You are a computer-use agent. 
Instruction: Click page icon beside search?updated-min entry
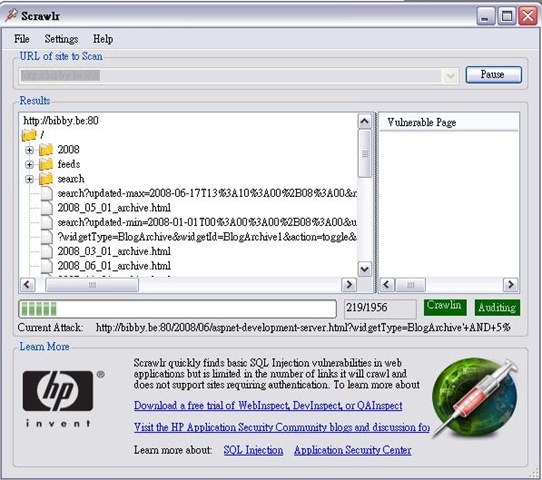coord(47,222)
